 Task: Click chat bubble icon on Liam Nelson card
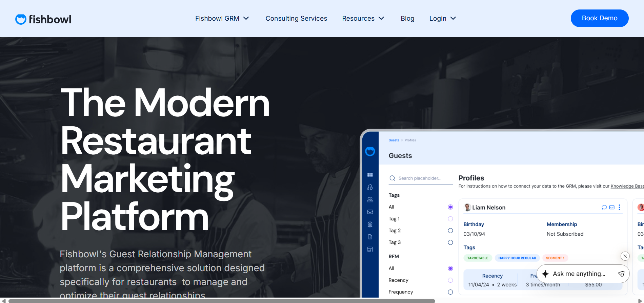tap(604, 208)
